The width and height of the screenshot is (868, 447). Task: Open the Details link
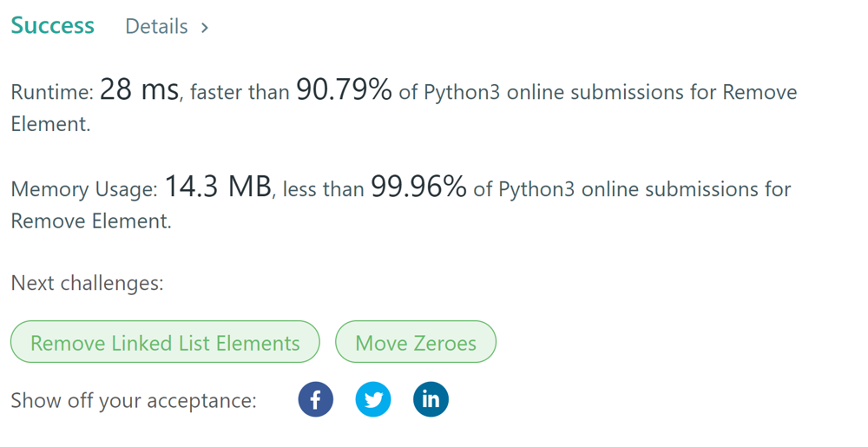(156, 27)
